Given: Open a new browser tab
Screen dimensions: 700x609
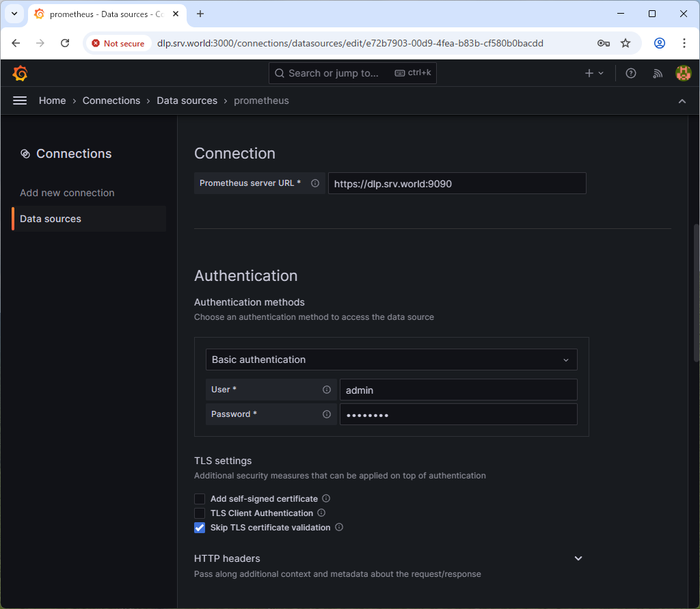Looking at the screenshot, I should pyautogui.click(x=200, y=14).
